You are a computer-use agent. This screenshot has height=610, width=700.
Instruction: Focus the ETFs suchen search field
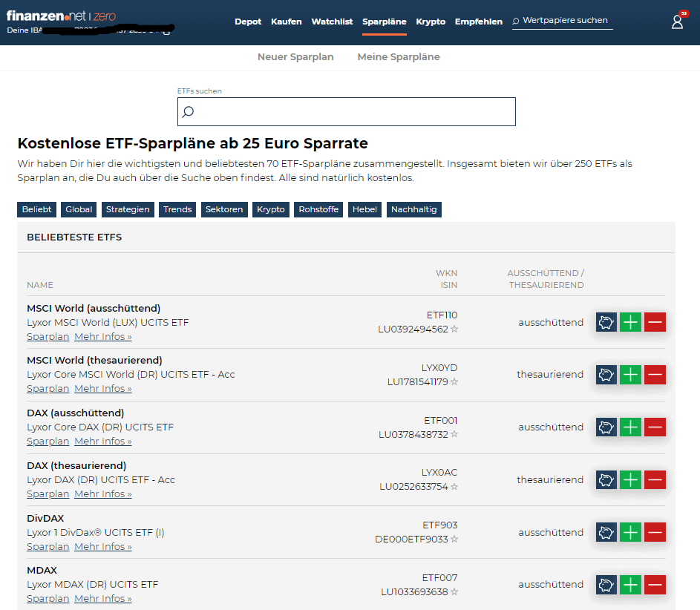pos(347,111)
